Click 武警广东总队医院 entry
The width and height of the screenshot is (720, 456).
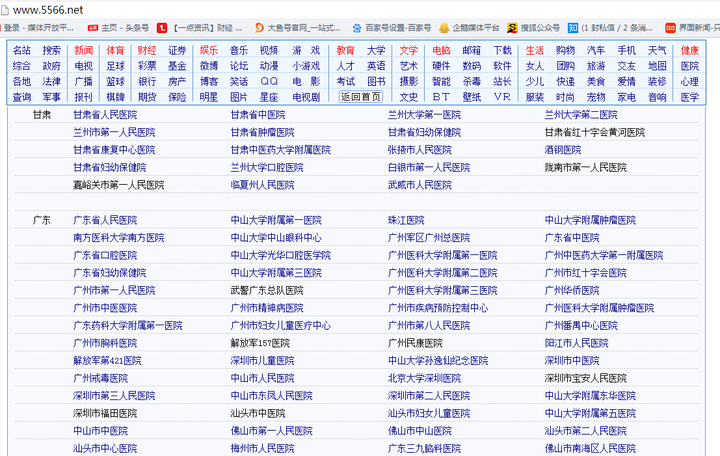pos(267,290)
